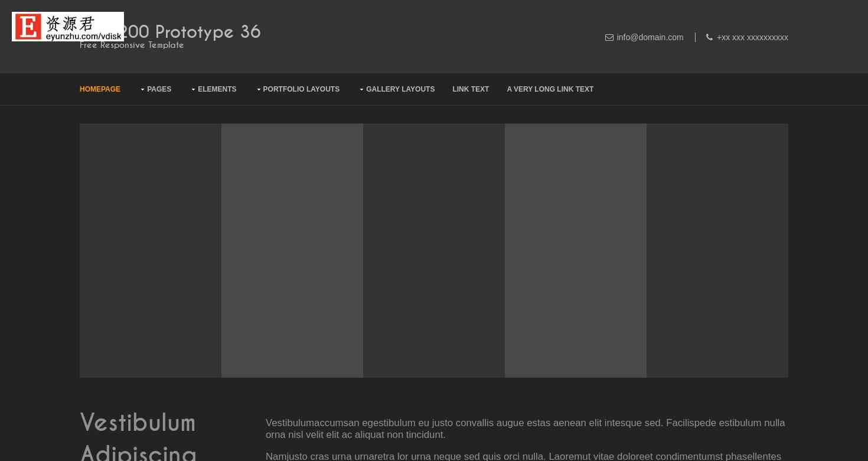The width and height of the screenshot is (868, 461).
Task: Click the phone icon beside +xx number
Action: pyautogui.click(x=709, y=37)
